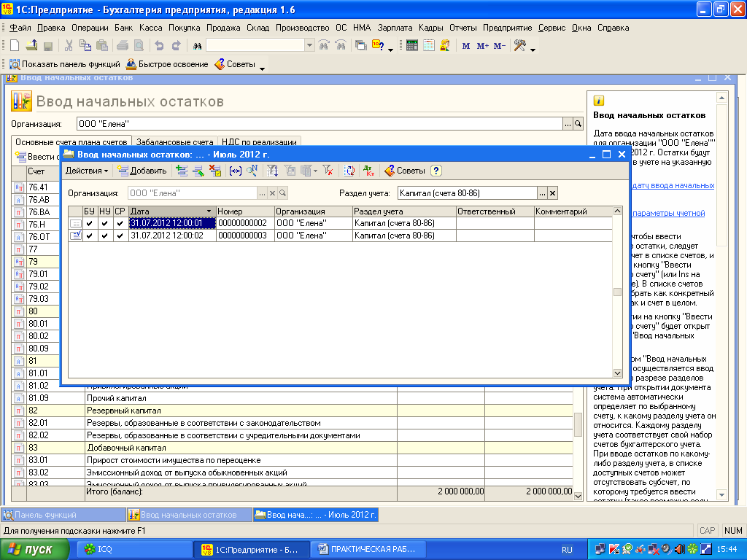Open the Отчеты menu

point(462,28)
